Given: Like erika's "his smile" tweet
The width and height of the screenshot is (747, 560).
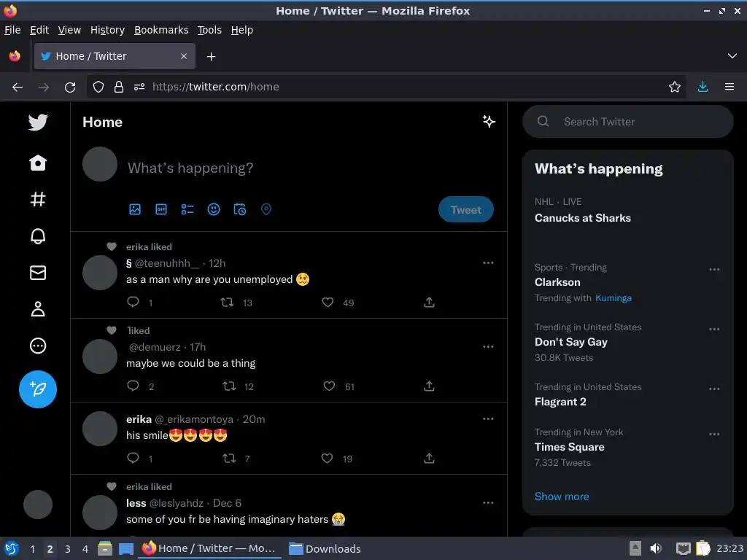Looking at the screenshot, I should pos(327,458).
